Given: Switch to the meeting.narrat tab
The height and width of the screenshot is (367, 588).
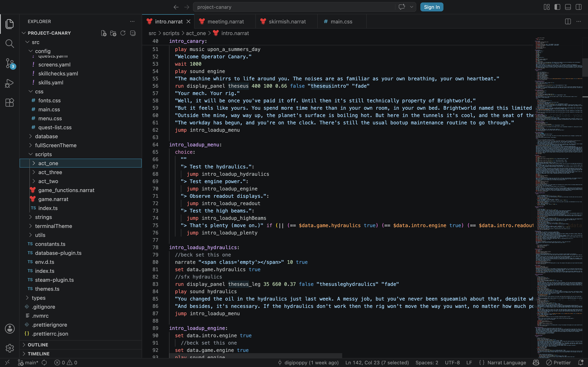Looking at the screenshot, I should click(225, 21).
